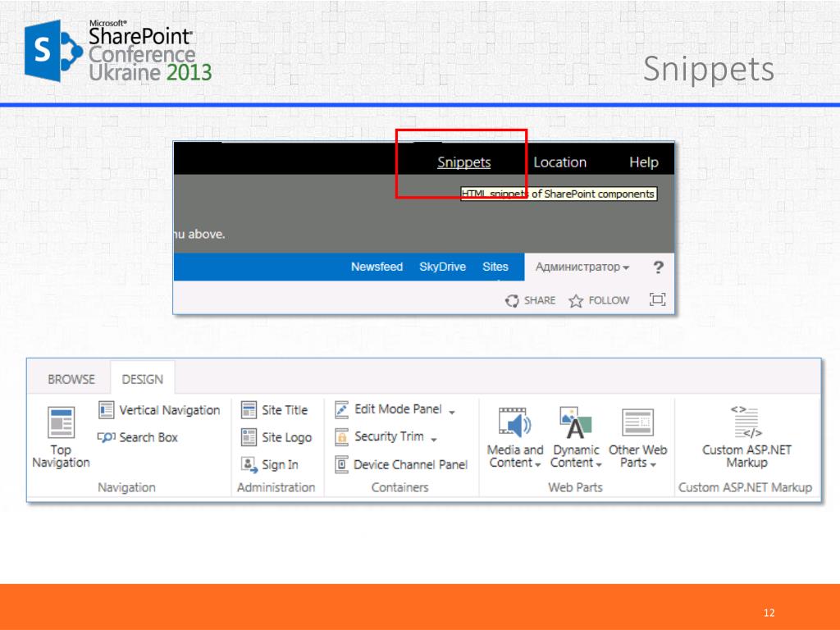This screenshot has width=840, height=630.
Task: Open the Администратор user menu
Action: tap(582, 267)
